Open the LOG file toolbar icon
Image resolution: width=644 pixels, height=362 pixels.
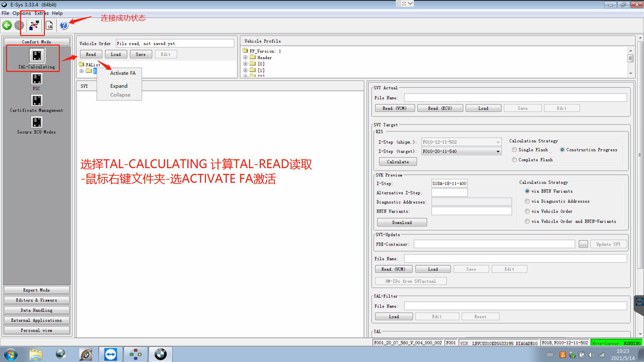tap(50, 25)
